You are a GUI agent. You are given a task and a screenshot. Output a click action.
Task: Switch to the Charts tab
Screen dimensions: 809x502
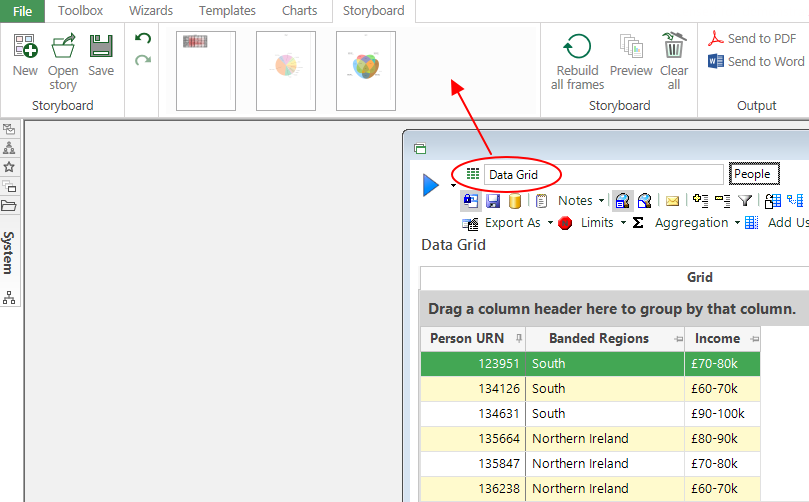tap(300, 11)
